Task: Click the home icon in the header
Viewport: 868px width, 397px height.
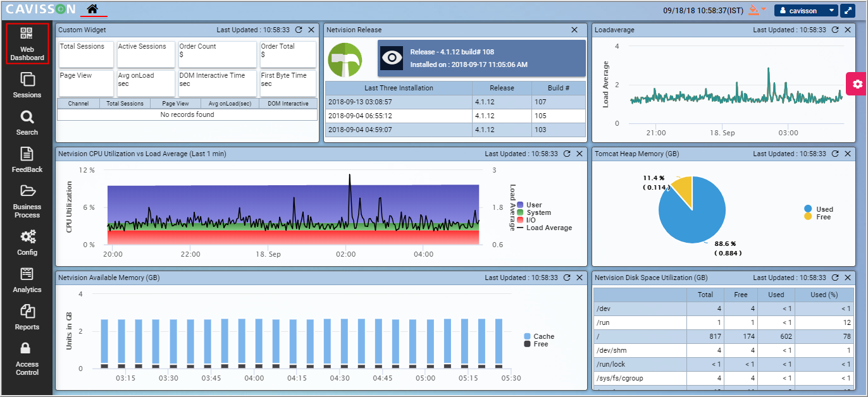Action: click(x=93, y=9)
